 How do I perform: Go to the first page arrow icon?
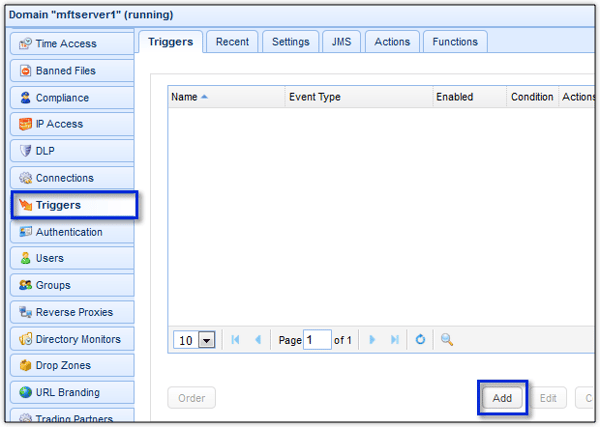tap(235, 339)
